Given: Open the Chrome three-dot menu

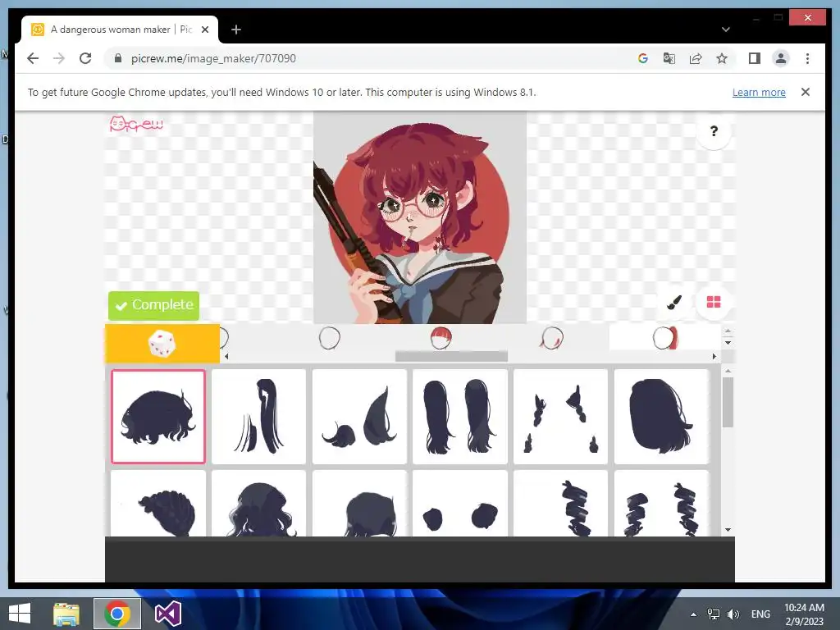Looking at the screenshot, I should tap(807, 58).
